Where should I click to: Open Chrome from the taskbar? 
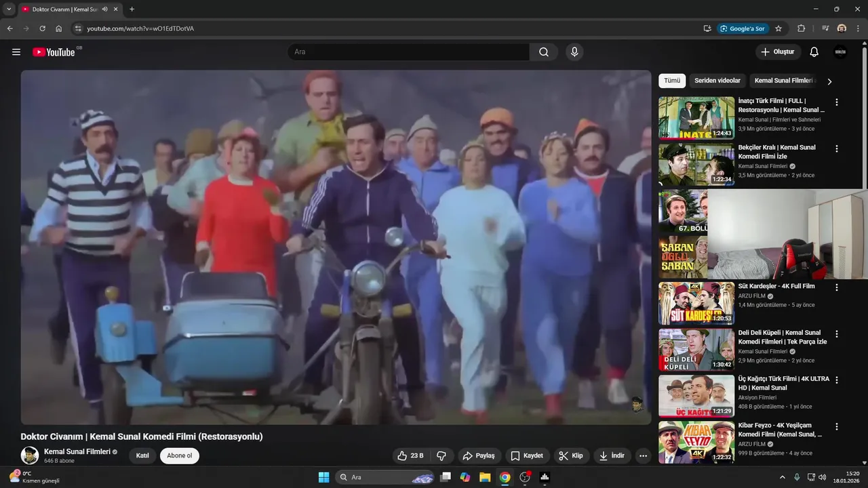click(x=505, y=477)
